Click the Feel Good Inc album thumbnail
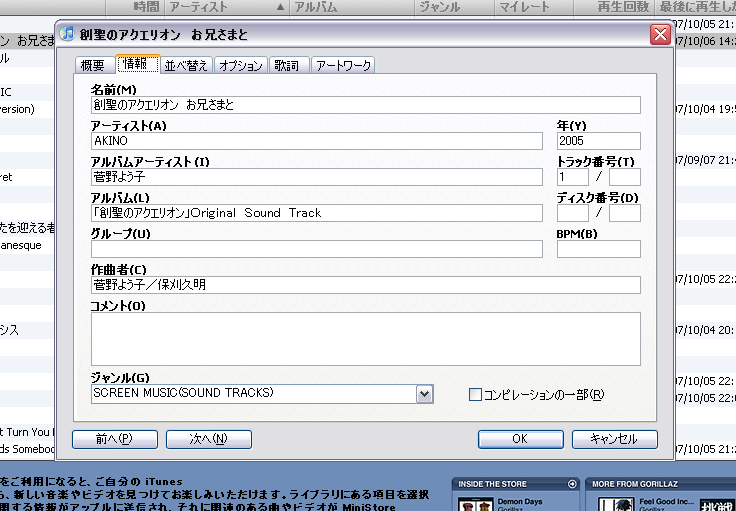Viewport: 736px width, 511px height. coord(616,505)
